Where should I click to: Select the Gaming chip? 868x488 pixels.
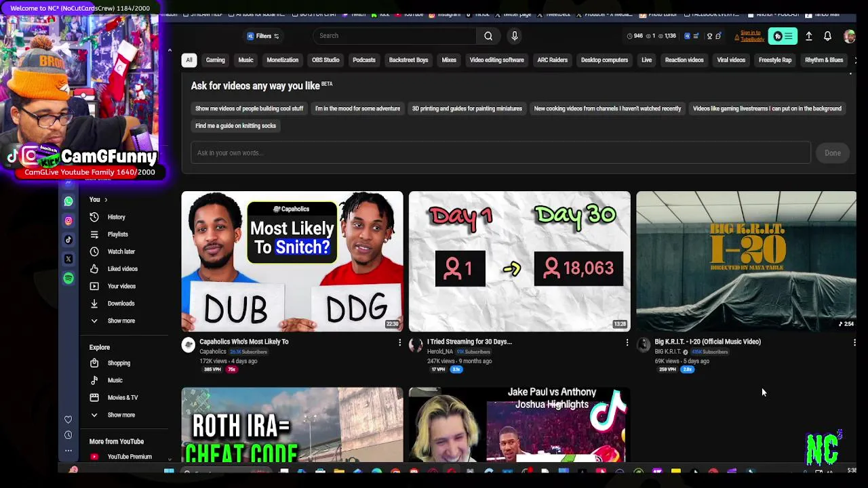[215, 60]
